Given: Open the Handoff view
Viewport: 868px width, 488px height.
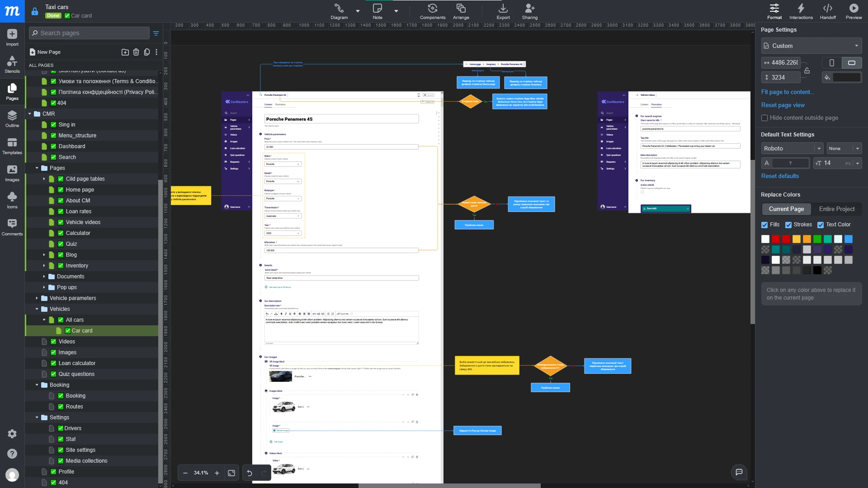Looking at the screenshot, I should click(x=828, y=11).
